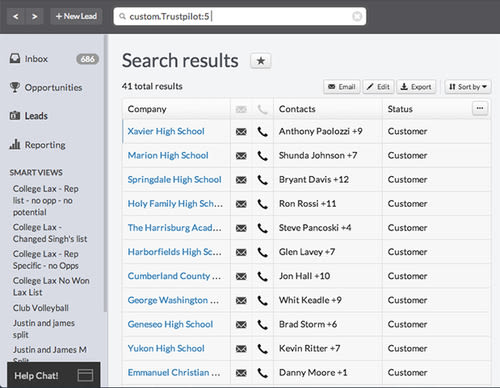
Task: Click phone icon for Springdale High School
Action: pos(262,180)
